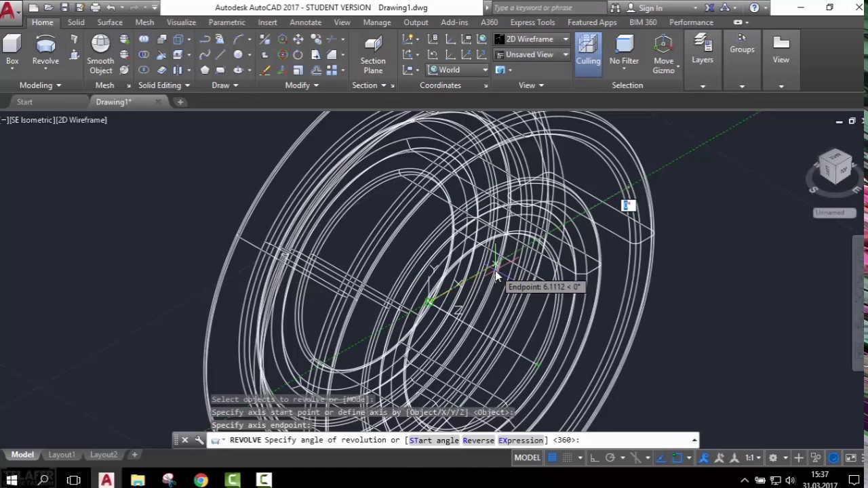Open the Start file tab
868x488 pixels.
(x=24, y=102)
